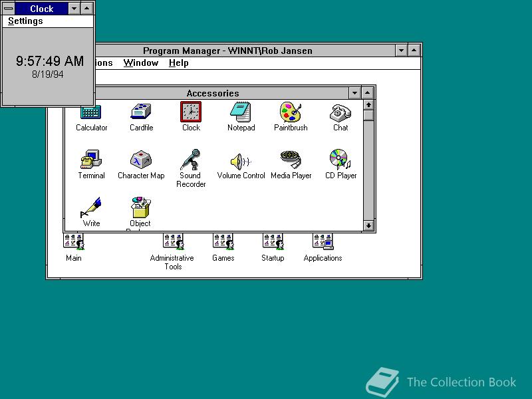Launch the CD Player disc icon

(x=340, y=159)
